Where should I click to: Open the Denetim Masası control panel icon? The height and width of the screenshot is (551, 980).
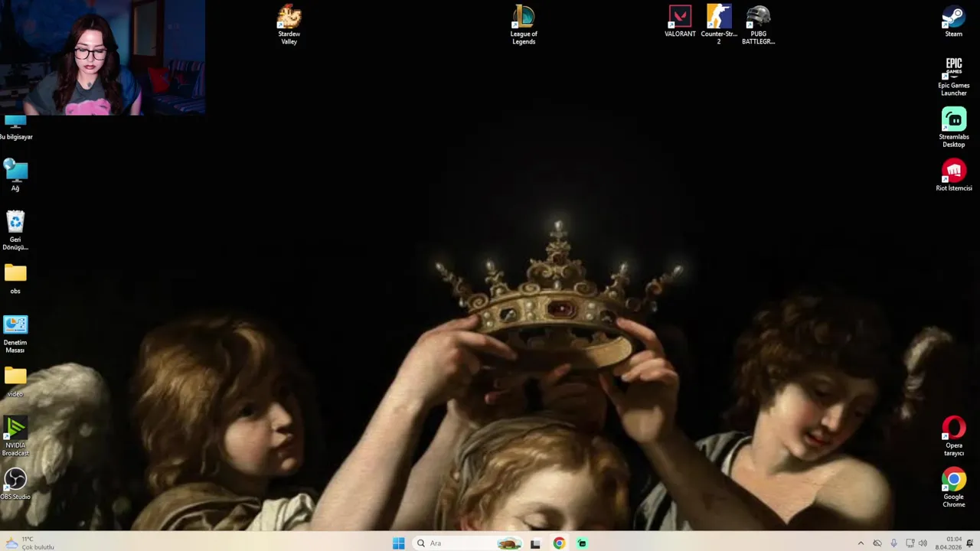click(x=15, y=334)
